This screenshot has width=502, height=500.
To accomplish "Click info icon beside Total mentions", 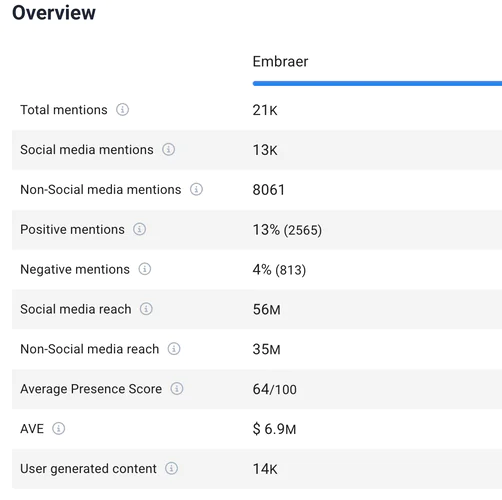I will click(122, 109).
